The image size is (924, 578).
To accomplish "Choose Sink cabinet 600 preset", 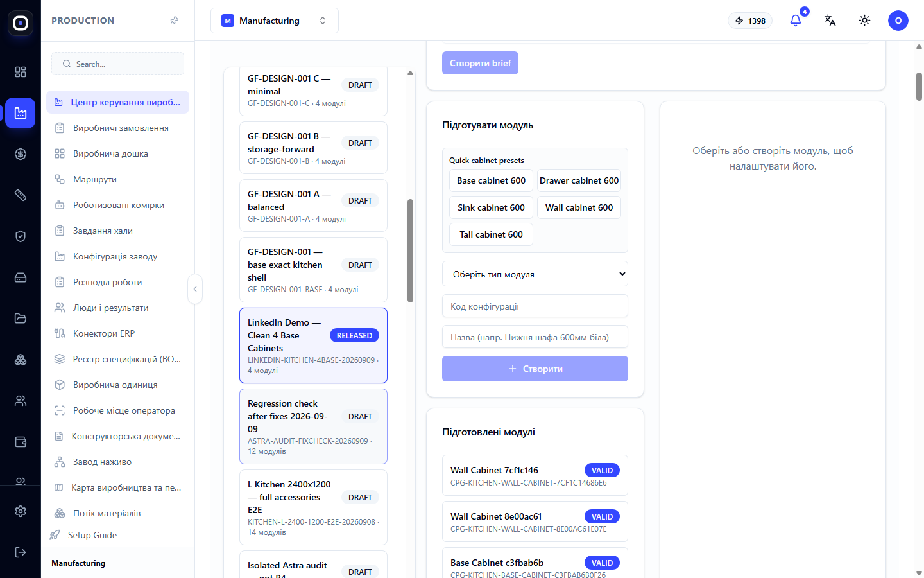I will [491, 207].
